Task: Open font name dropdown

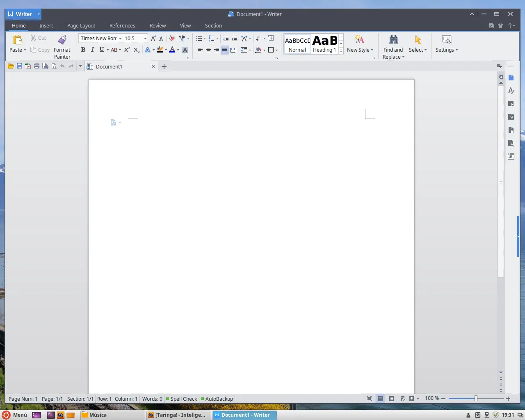Action: [120, 39]
